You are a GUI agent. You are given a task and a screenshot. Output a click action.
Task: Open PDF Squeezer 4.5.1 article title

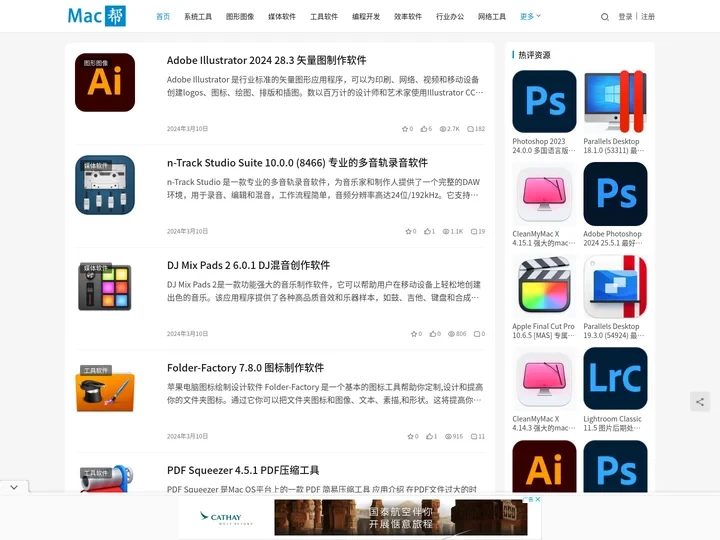pos(243,470)
